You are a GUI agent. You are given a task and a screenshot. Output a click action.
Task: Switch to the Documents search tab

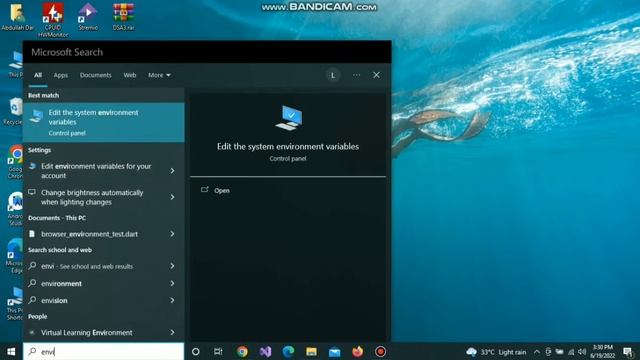point(96,75)
